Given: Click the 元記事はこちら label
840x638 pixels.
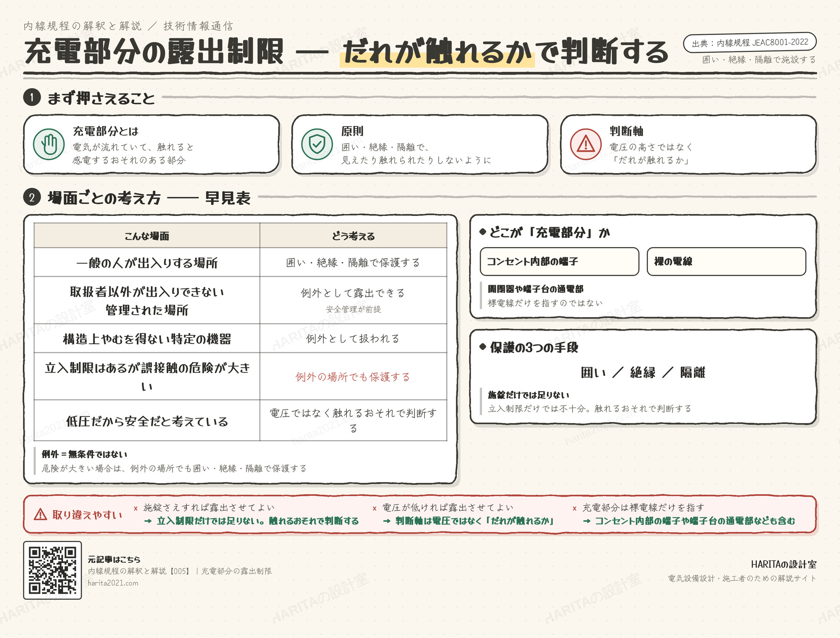Looking at the screenshot, I should 114,559.
